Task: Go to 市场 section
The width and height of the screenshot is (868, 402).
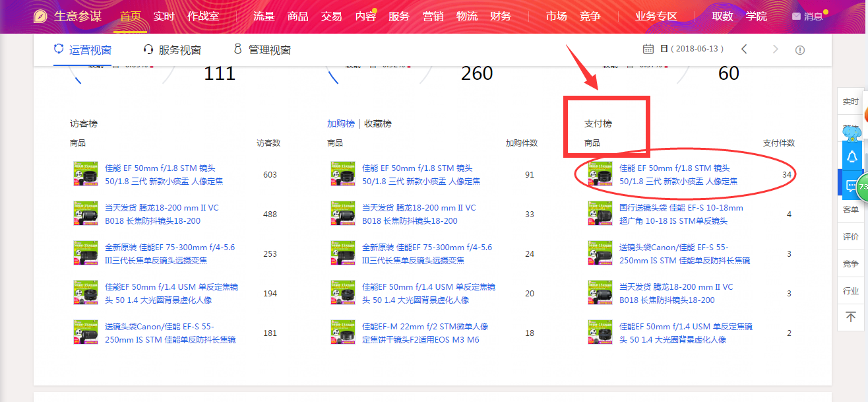Action: point(556,17)
